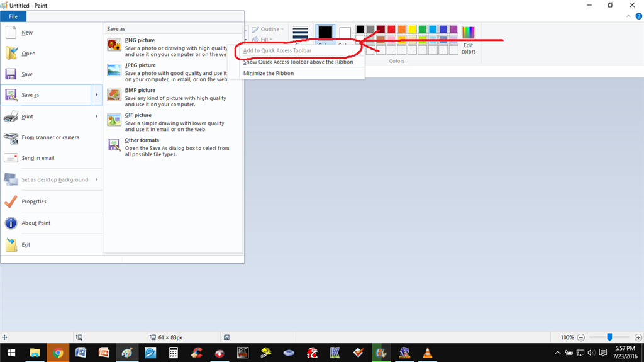Click the zoom slider handle
The height and width of the screenshot is (362, 644).
pyautogui.click(x=609, y=337)
